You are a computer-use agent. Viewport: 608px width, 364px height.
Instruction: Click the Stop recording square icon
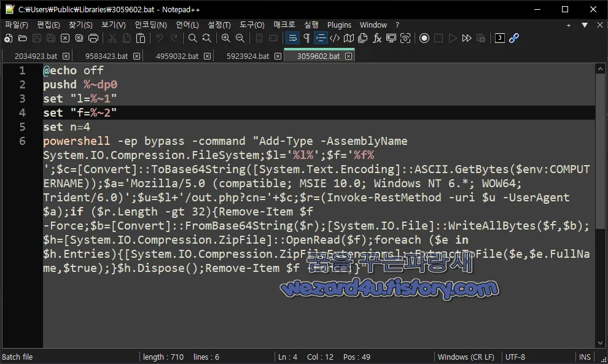click(x=438, y=38)
